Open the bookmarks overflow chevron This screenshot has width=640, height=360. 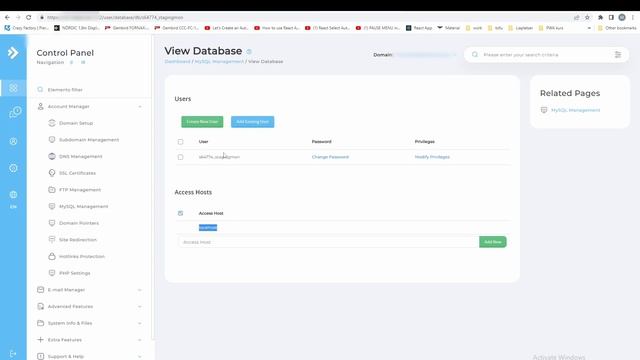tap(589, 28)
